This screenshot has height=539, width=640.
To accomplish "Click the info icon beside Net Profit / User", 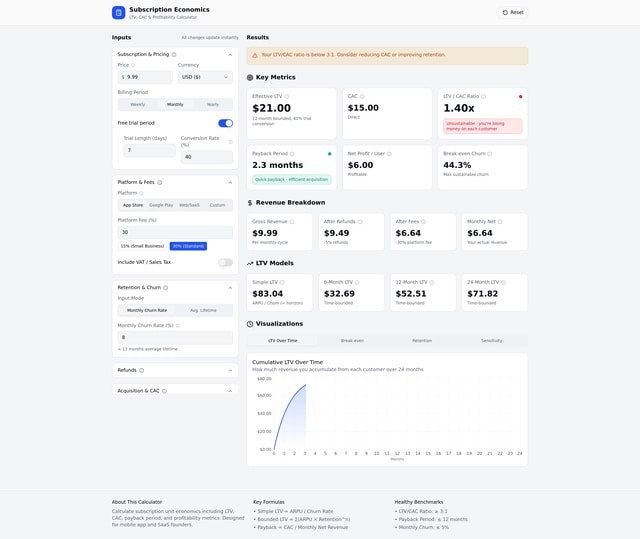I will (389, 154).
